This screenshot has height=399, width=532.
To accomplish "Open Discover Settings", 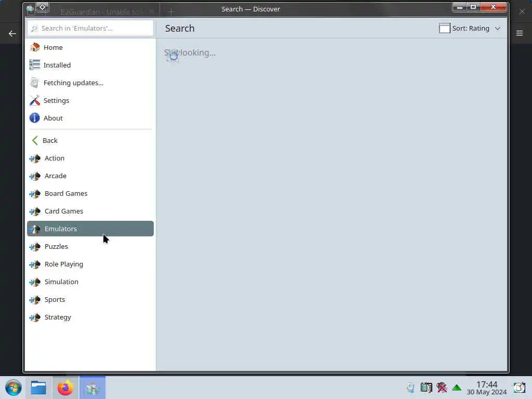I will pyautogui.click(x=90, y=100).
